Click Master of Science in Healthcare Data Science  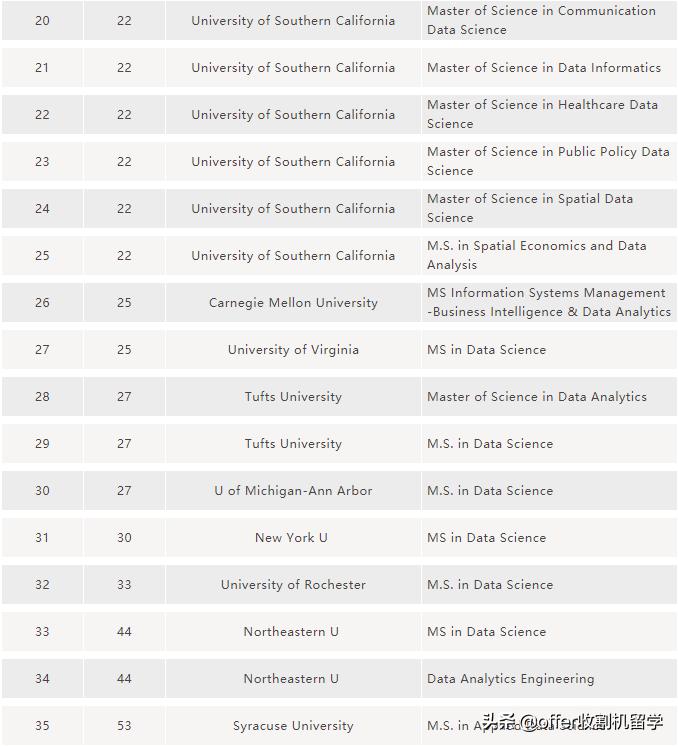tap(542, 114)
